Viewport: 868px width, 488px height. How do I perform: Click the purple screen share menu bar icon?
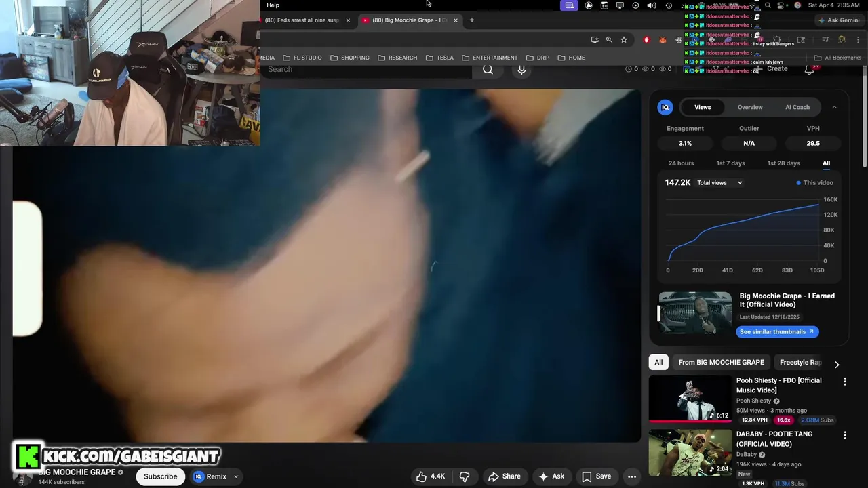point(570,5)
